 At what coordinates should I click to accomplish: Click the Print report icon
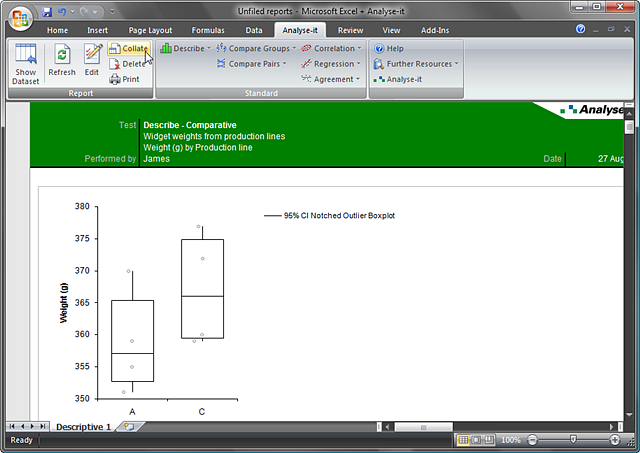coord(124,79)
